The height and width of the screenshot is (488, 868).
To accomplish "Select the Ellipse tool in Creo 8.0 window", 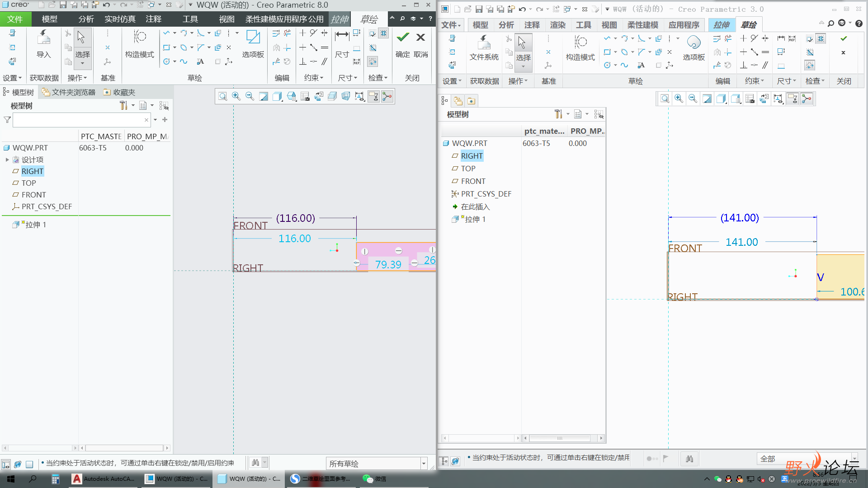I will (184, 47).
